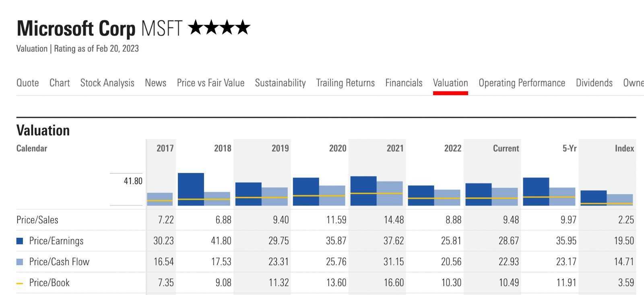Click the 2018 dark blue Price/Earnings bar

coord(191,189)
